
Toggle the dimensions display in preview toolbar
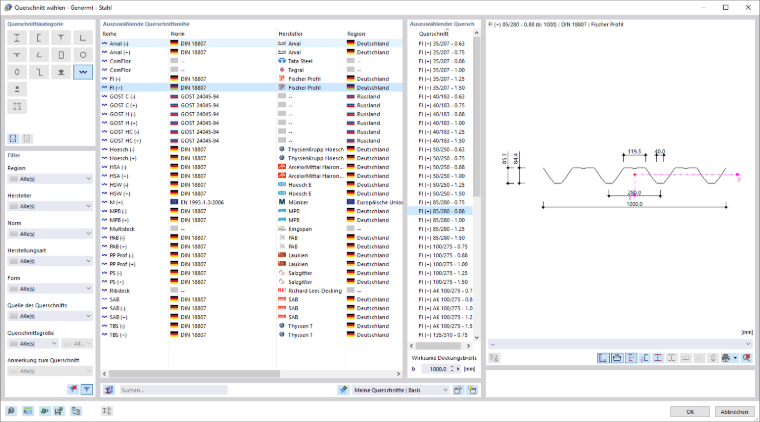(602, 358)
